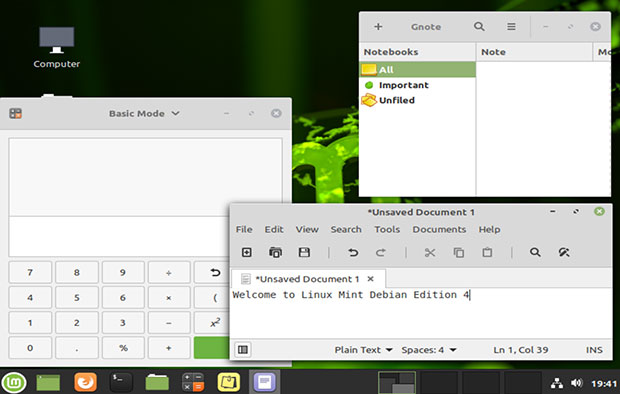Click the calculator x squared key

point(212,323)
